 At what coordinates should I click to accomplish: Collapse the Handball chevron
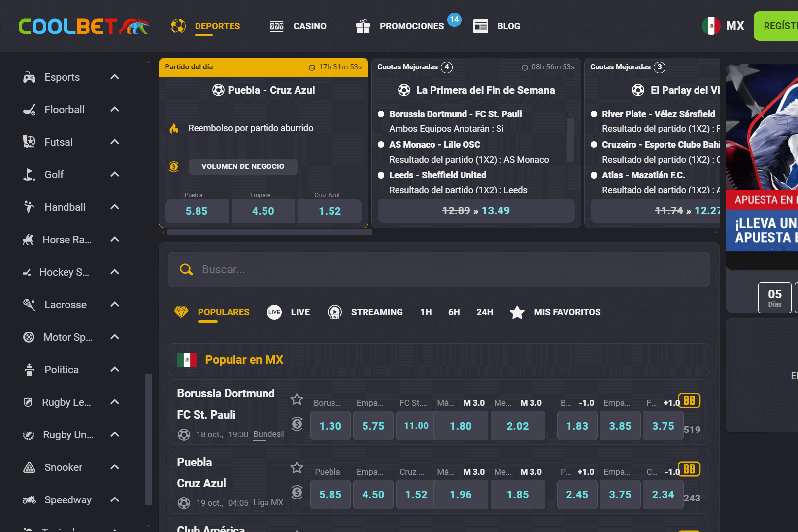(115, 207)
